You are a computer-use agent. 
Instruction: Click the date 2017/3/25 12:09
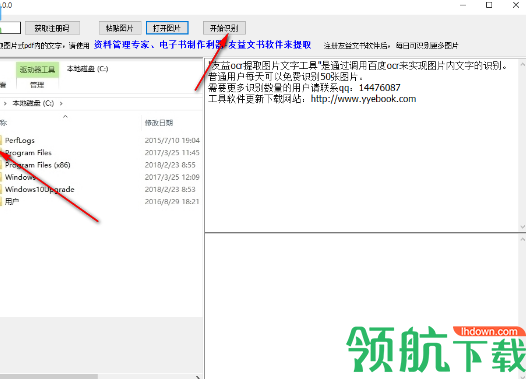click(x=172, y=177)
